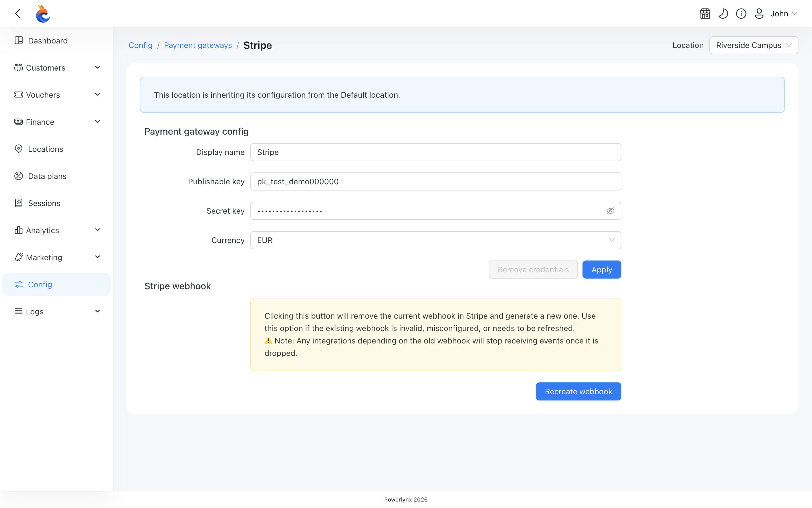This screenshot has width=812, height=508.
Task: Toggle dark mode moon icon
Action: tap(723, 14)
